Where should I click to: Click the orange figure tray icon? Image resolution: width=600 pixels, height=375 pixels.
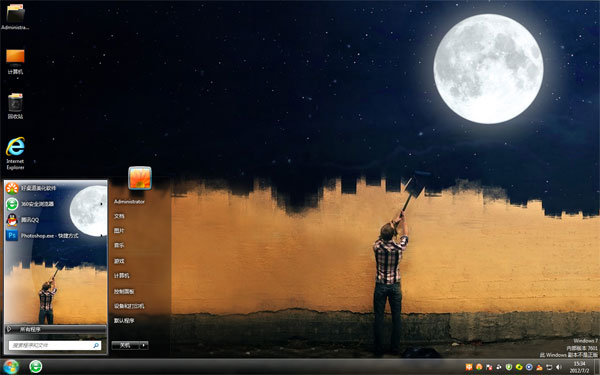pos(539,368)
